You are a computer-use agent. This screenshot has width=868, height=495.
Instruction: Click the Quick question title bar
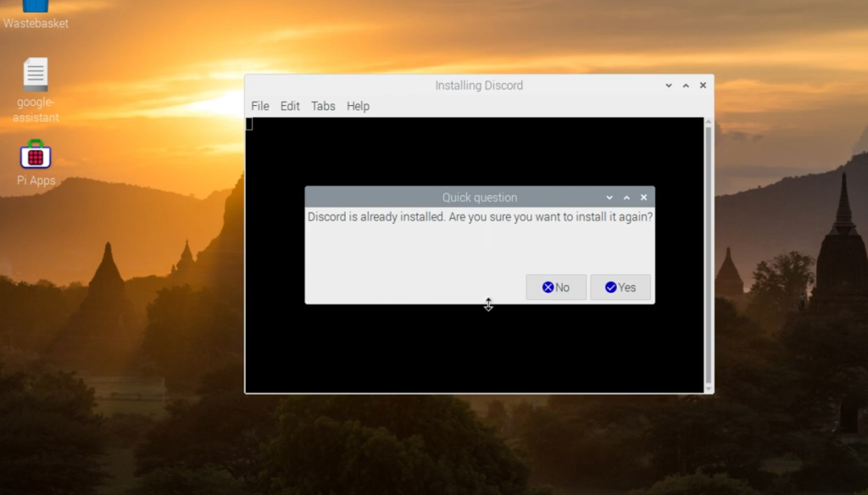[x=480, y=197]
